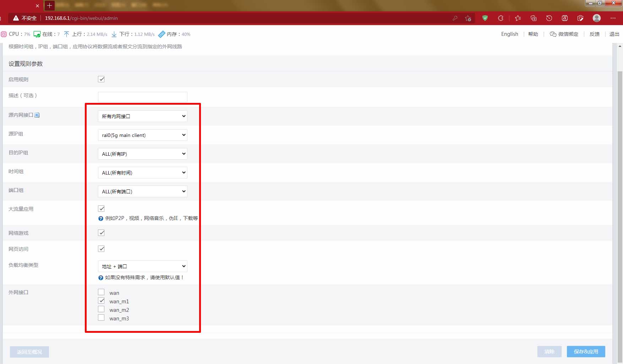Click the 帮助 help link

(x=533, y=34)
